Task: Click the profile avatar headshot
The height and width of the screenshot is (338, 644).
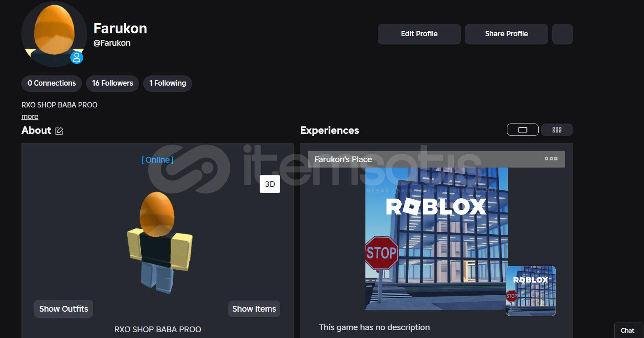Action: (x=54, y=34)
